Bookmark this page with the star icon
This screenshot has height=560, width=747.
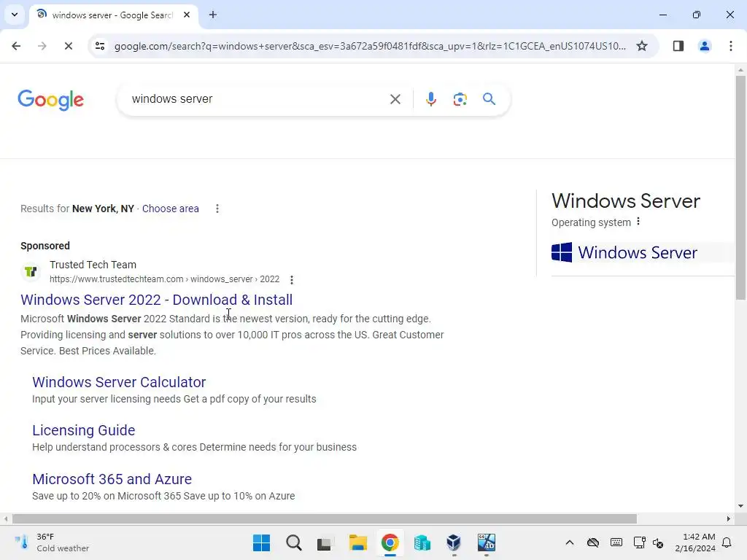[x=642, y=46]
